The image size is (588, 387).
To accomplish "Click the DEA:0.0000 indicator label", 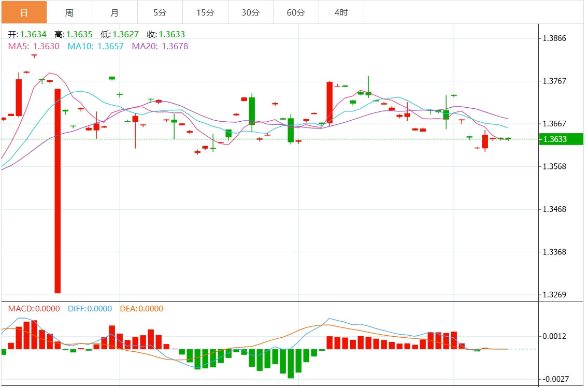I will click(142, 309).
